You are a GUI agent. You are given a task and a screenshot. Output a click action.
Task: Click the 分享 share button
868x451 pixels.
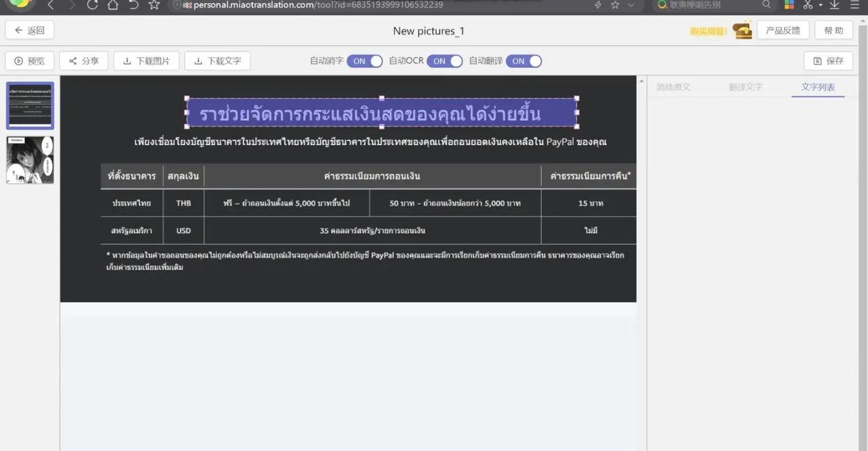coord(83,61)
